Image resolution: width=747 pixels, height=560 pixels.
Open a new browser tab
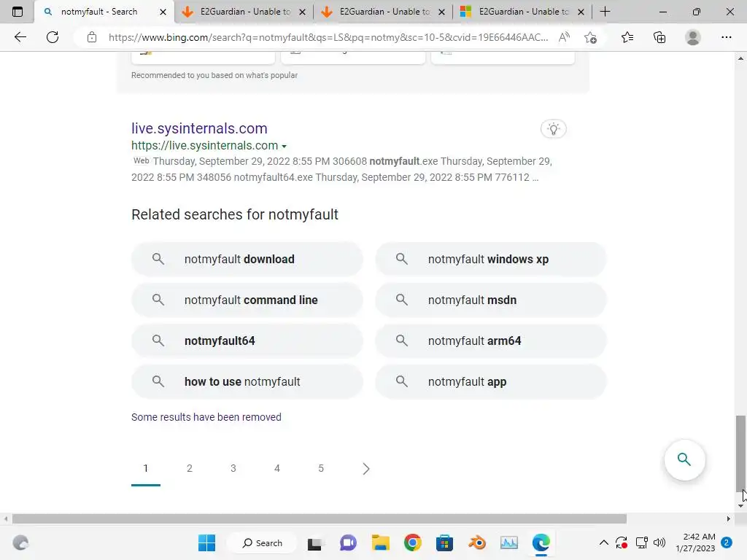pyautogui.click(x=605, y=12)
